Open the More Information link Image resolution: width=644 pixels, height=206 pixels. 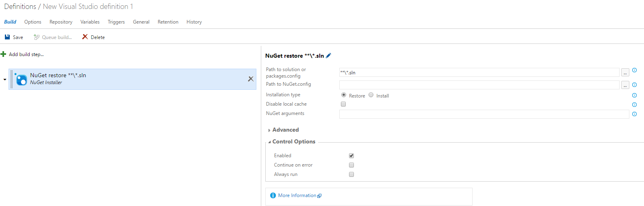pyautogui.click(x=297, y=195)
